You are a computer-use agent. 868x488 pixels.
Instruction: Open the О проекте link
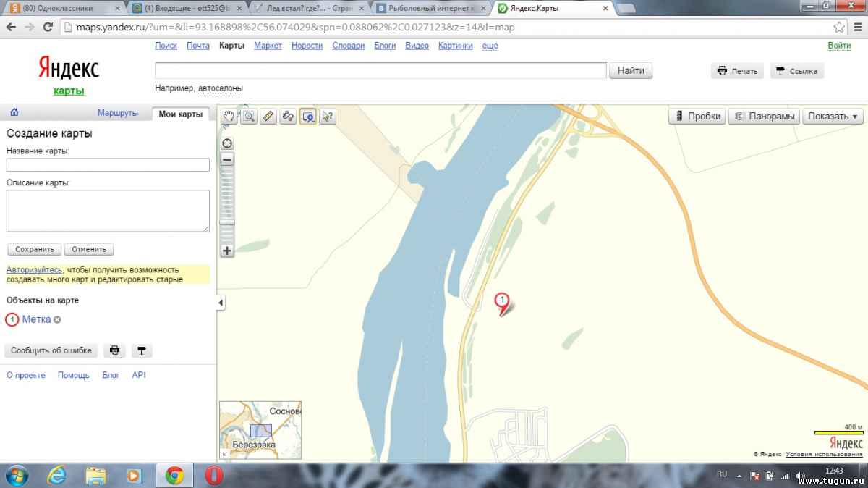(x=26, y=375)
